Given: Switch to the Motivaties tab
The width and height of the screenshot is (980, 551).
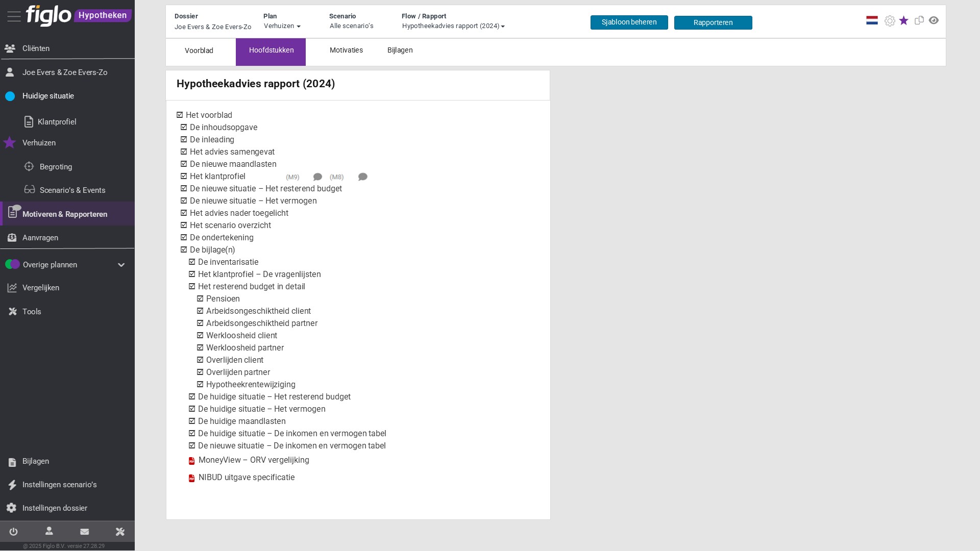Looking at the screenshot, I should (x=346, y=51).
